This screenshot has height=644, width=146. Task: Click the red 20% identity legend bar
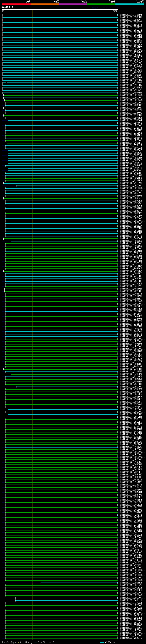(x=16, y=4)
